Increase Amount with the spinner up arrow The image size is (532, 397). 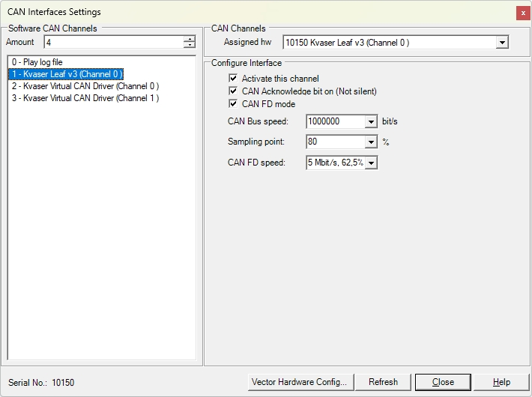tap(190, 39)
